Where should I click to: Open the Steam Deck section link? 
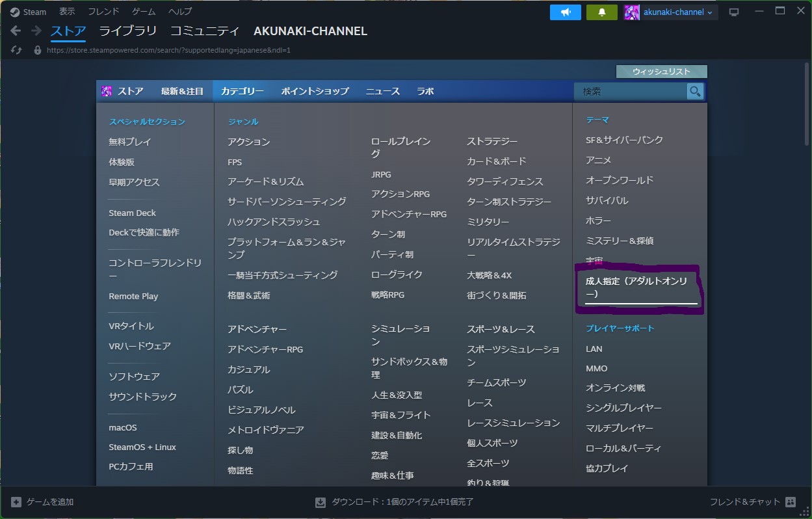click(132, 213)
